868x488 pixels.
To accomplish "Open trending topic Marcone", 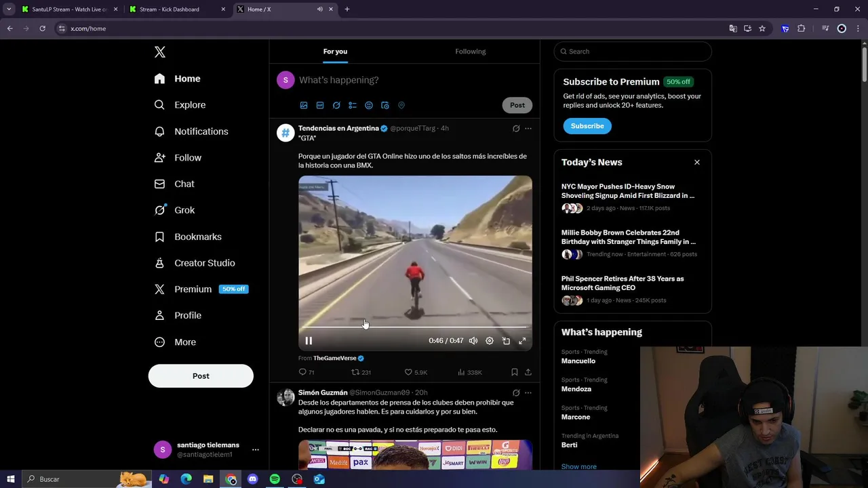I will pyautogui.click(x=576, y=418).
